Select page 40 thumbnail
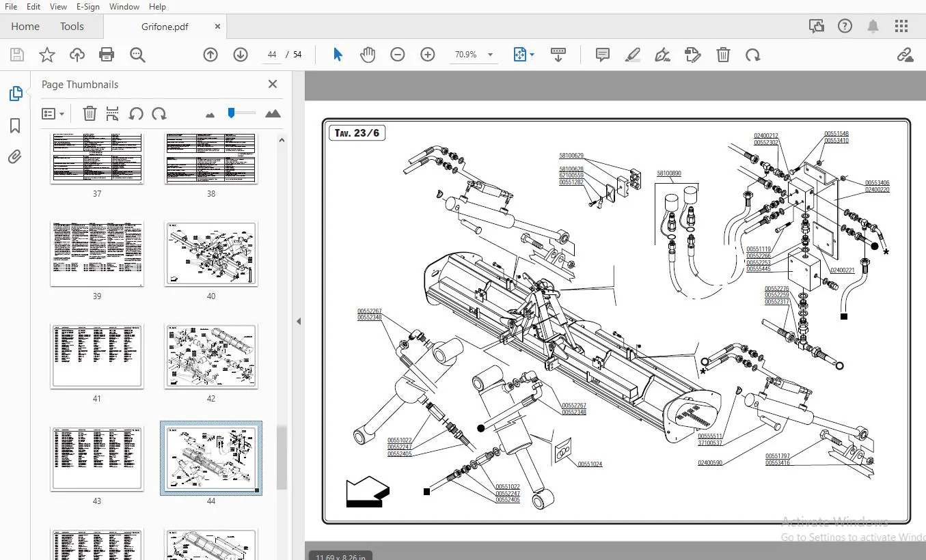Screen dimensions: 926x560 pos(211,253)
